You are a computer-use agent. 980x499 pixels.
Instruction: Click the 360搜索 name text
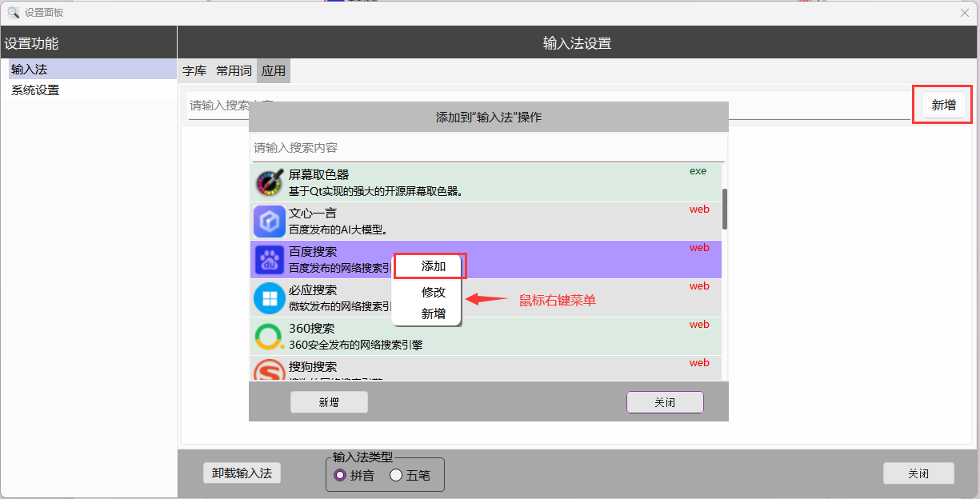pos(311,328)
